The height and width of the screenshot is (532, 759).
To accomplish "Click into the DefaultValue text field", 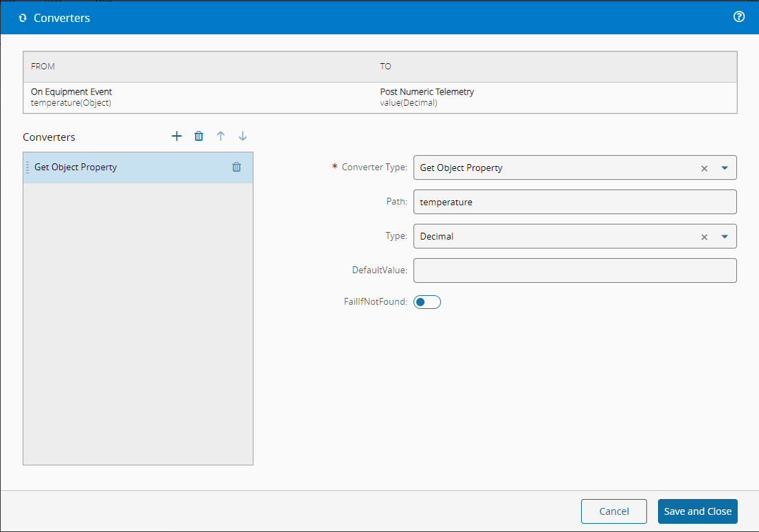I will pyautogui.click(x=574, y=270).
